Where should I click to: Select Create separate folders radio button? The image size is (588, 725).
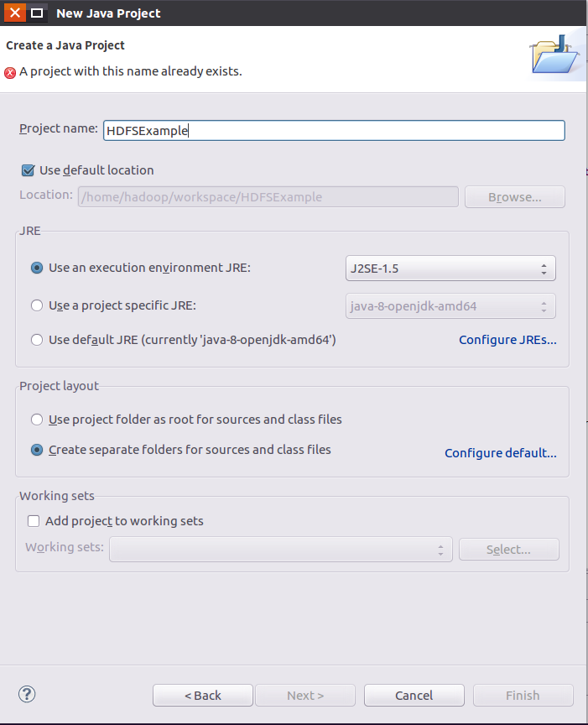(x=37, y=450)
